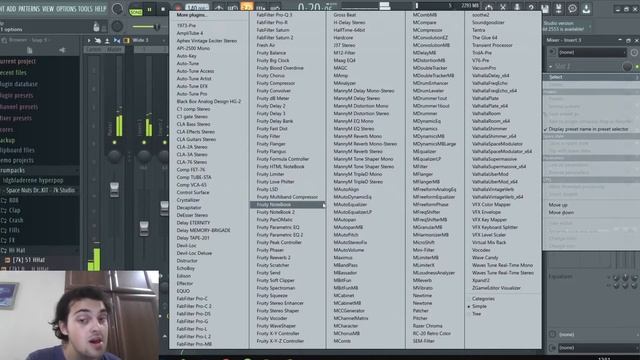Select Gross Beat plugin
This screenshot has height=360, width=640.
click(x=344, y=15)
